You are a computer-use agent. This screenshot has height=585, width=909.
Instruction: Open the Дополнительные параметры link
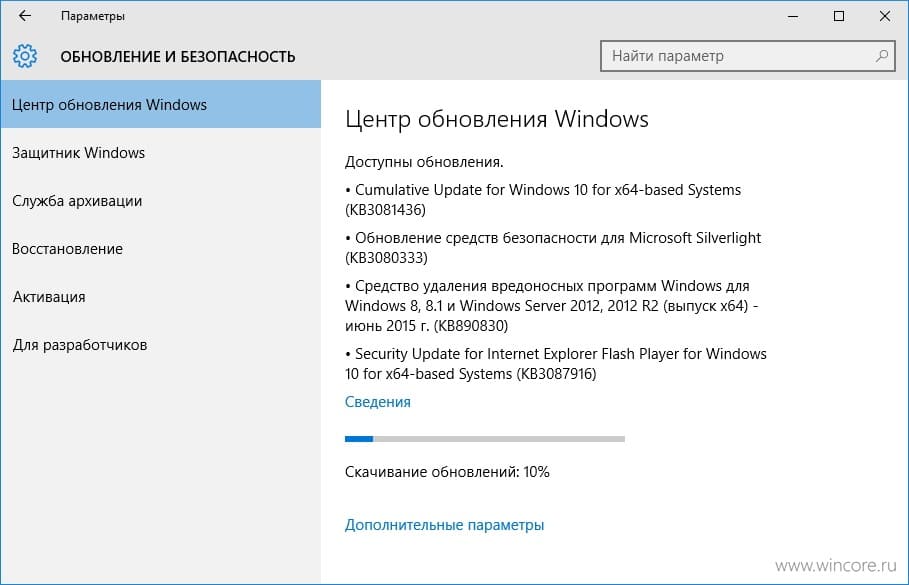coord(444,525)
